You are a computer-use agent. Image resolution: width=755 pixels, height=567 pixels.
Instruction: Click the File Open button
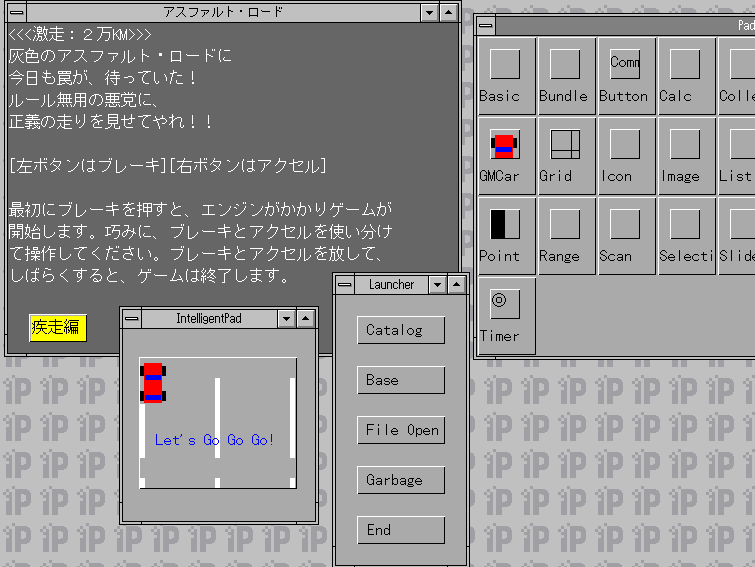(x=400, y=430)
